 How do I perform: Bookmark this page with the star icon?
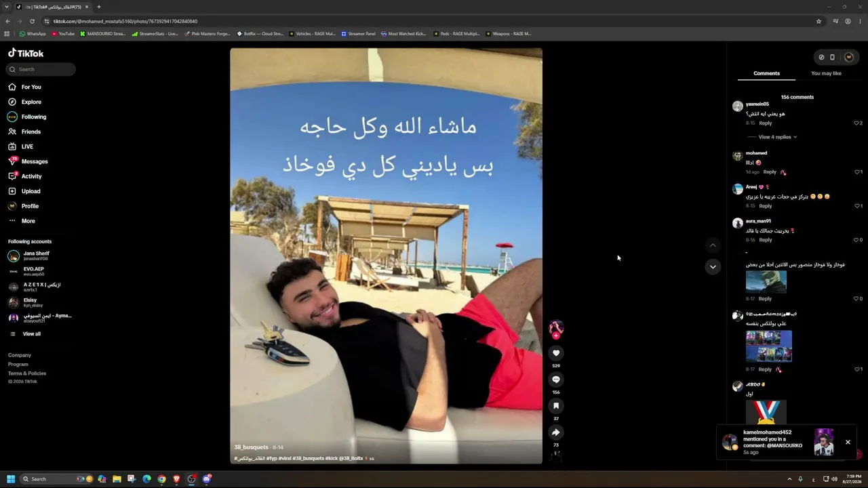tap(818, 21)
